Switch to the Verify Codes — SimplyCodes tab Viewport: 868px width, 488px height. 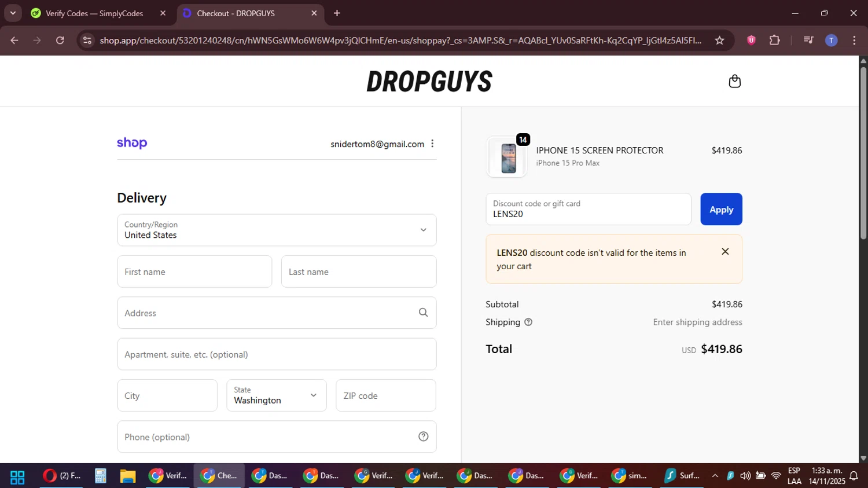[94, 13]
